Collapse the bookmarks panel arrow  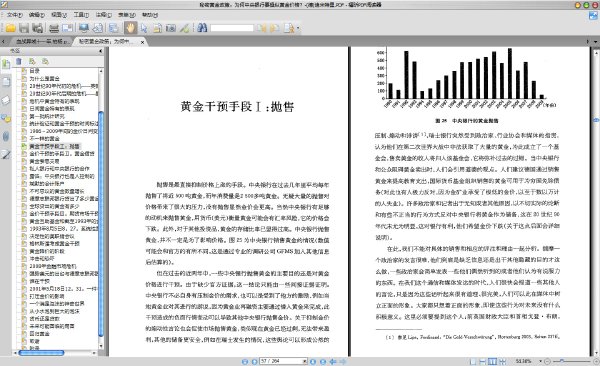(x=101, y=51)
